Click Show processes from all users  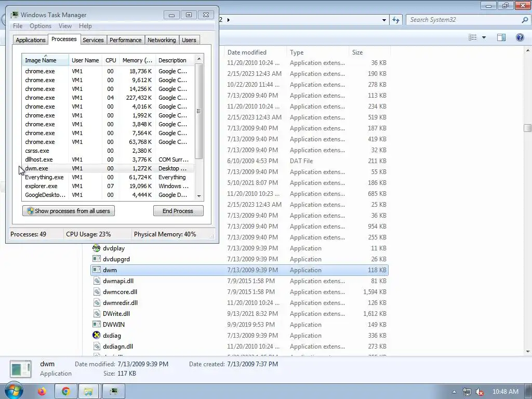[x=69, y=211]
